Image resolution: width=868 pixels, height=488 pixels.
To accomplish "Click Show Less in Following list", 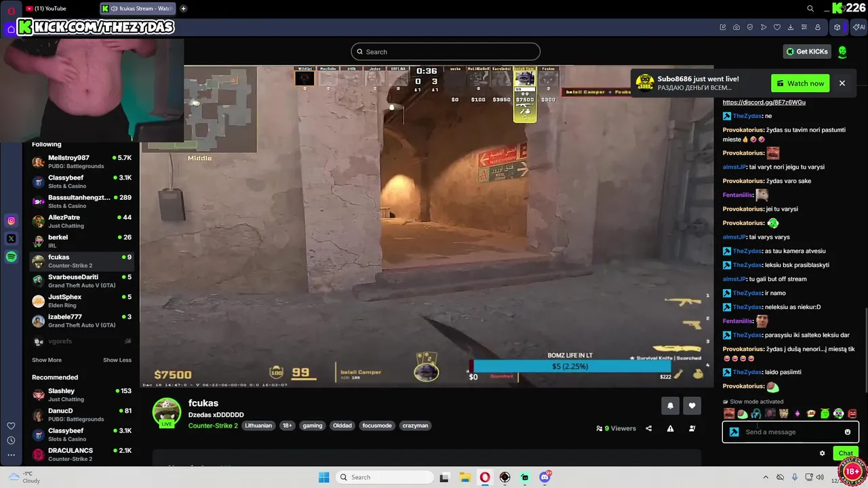I will click(x=117, y=360).
